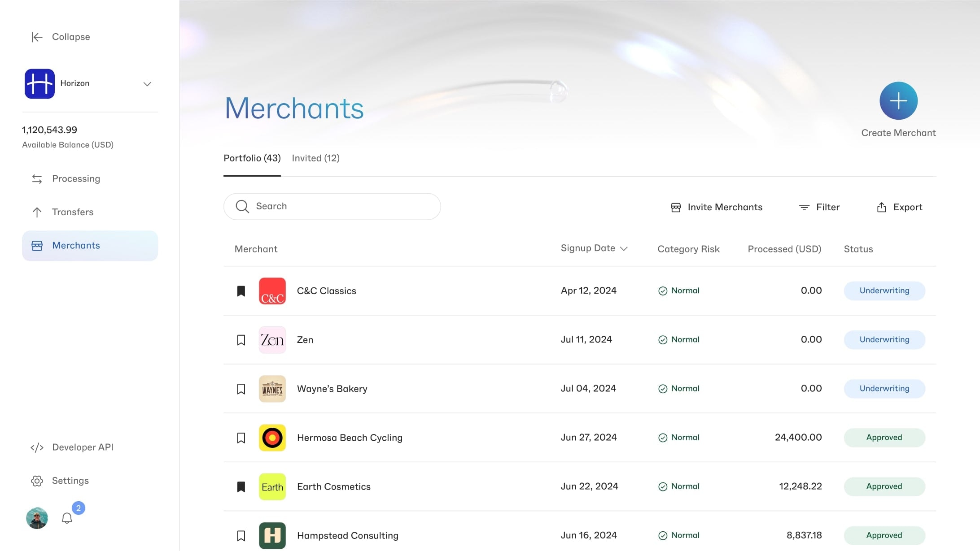This screenshot has width=980, height=551.
Task: Bookmark Hampstead Consulting merchant
Action: [241, 535]
